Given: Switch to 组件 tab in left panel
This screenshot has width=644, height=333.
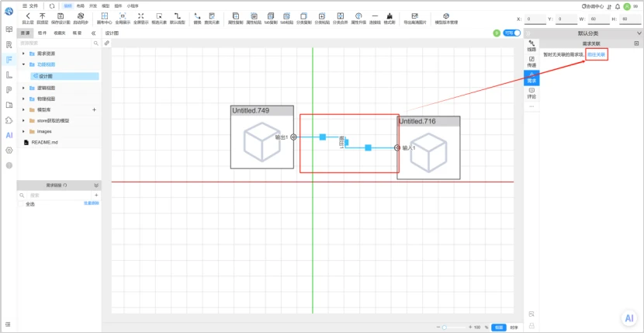Looking at the screenshot, I should tap(42, 33).
